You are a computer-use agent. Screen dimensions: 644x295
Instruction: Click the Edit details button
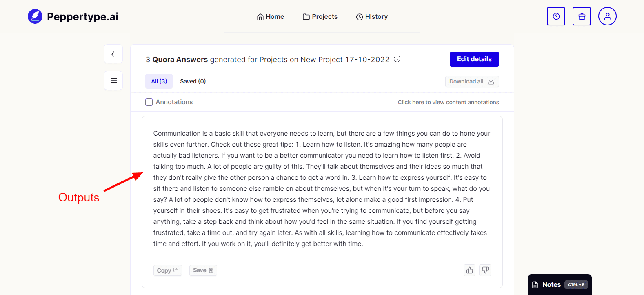click(474, 59)
